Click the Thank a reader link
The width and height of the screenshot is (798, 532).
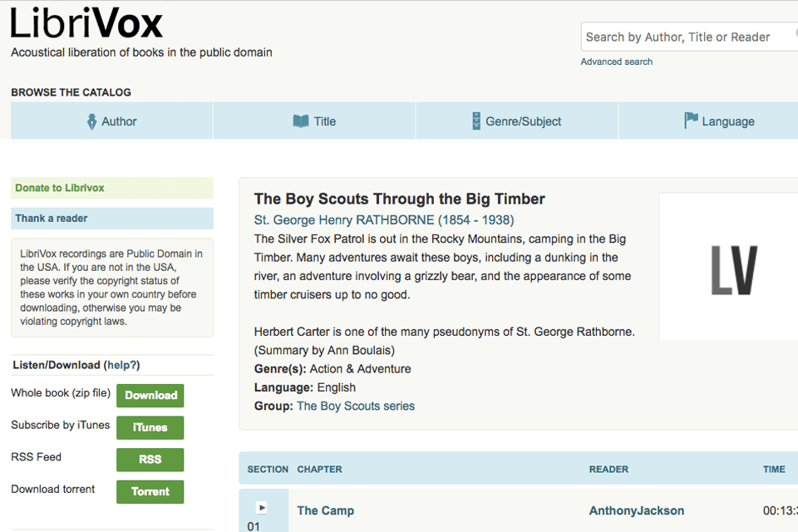[52, 219]
